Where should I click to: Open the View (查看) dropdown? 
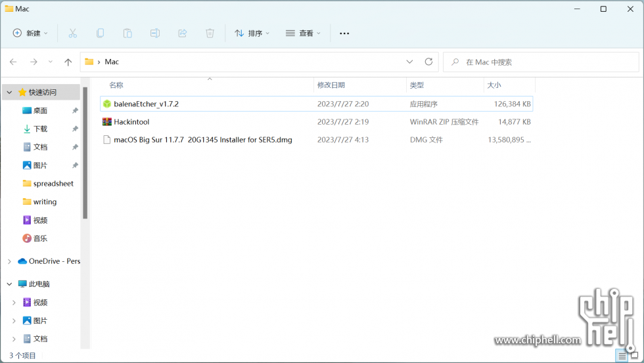(x=303, y=33)
